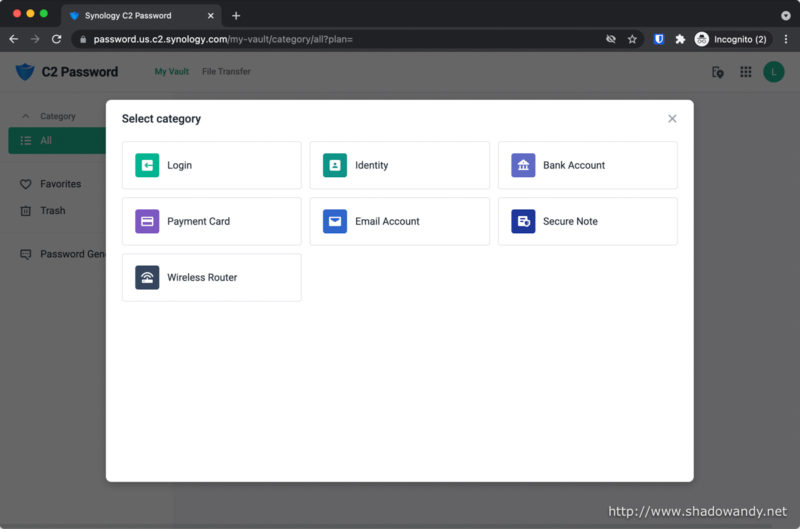Select the Login category icon
This screenshot has width=800, height=529.
point(147,165)
